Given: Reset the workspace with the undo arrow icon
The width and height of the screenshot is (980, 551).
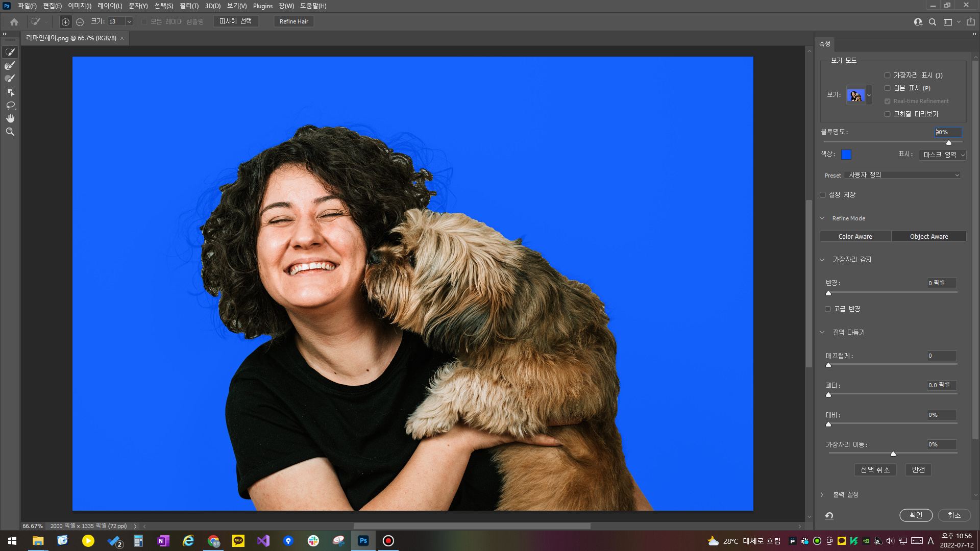Looking at the screenshot, I should 829,516.
